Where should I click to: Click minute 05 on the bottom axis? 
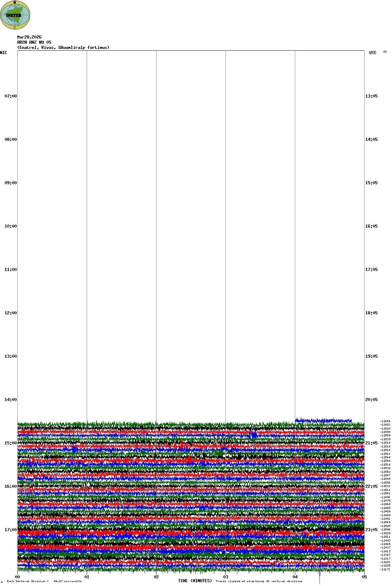[364, 577]
